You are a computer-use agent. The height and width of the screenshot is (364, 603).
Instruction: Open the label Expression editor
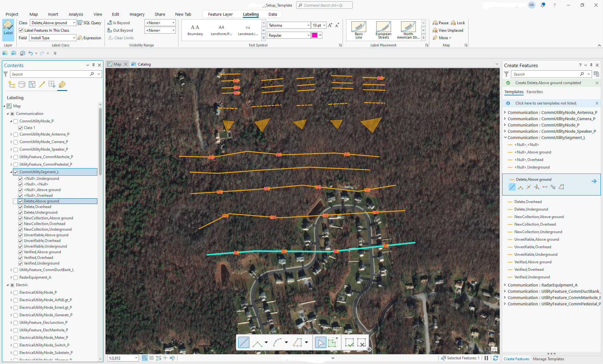(x=89, y=38)
